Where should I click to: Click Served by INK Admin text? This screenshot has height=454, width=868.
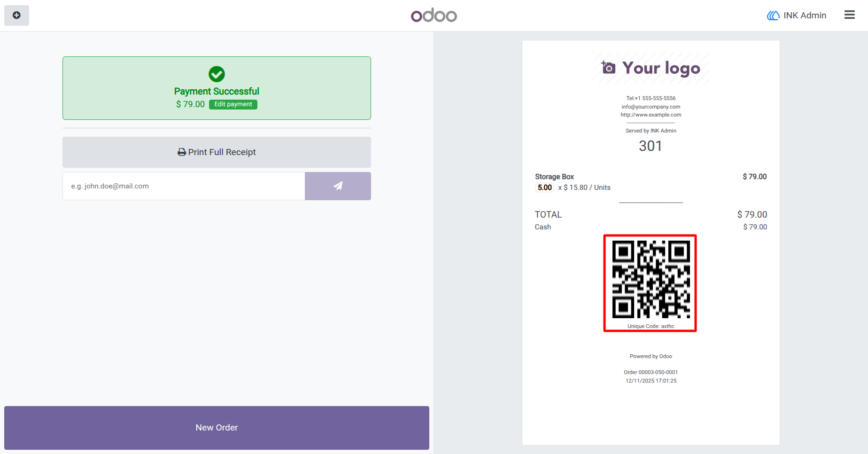pyautogui.click(x=651, y=131)
